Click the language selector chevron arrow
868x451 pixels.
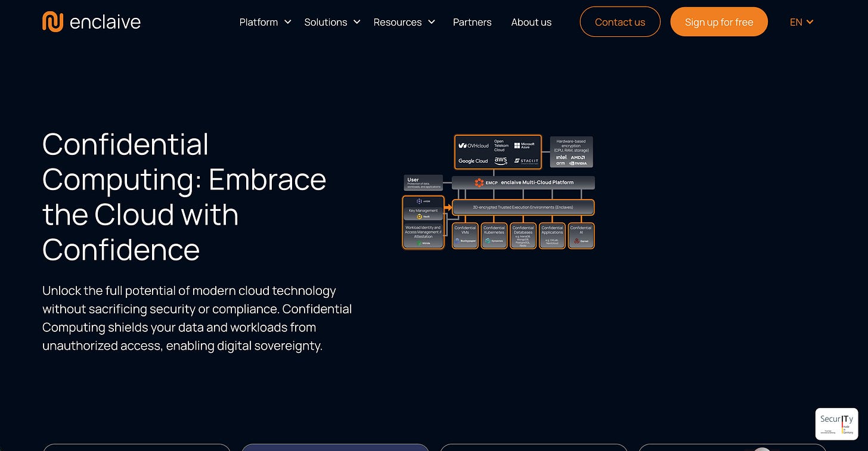[x=810, y=22]
